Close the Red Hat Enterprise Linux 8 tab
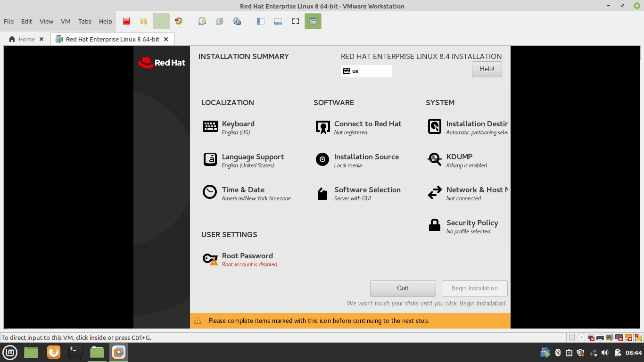The image size is (644, 362). pyautogui.click(x=166, y=39)
